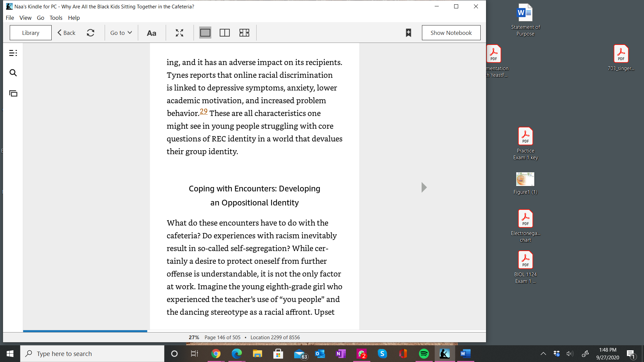Open Microsoft Store from taskbar

[x=278, y=354]
